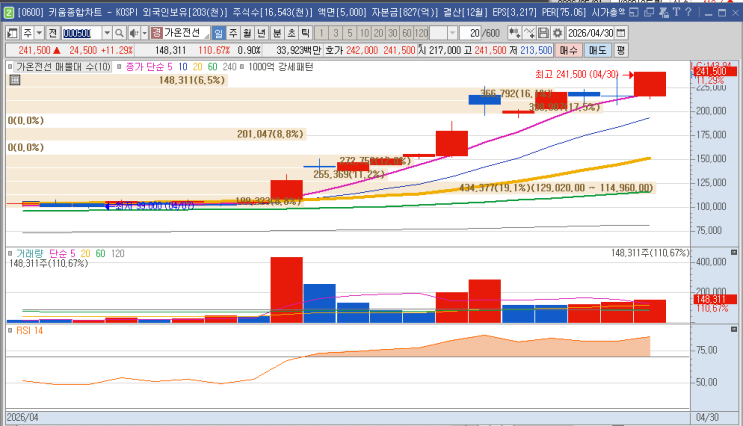Click the speaker sound icon
This screenshot has width=743, height=426.
click(x=134, y=33)
